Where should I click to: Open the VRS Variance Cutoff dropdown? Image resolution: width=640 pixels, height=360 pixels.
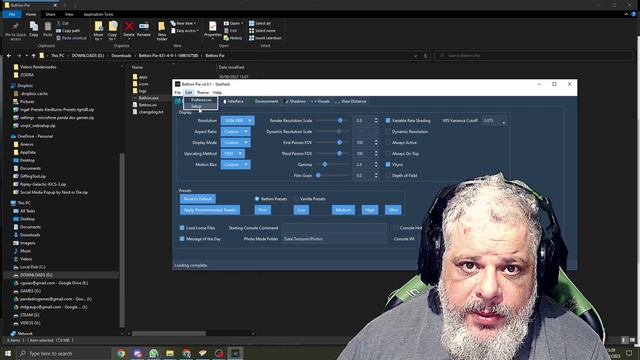495,121
